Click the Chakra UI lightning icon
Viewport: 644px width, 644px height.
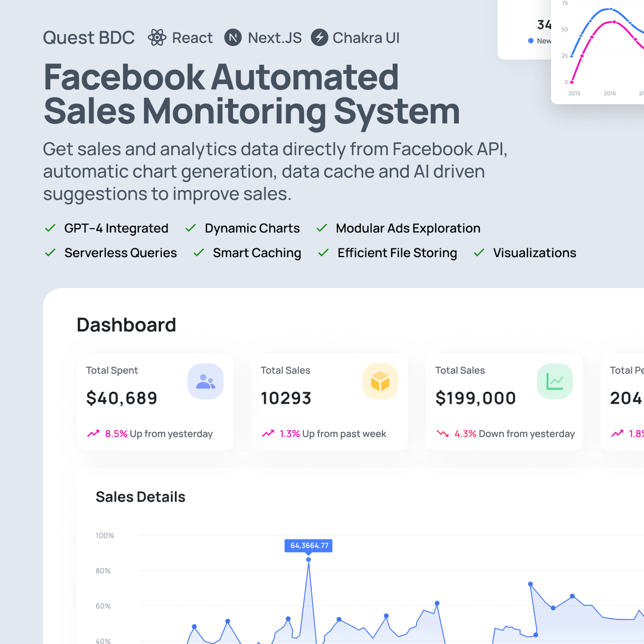tap(319, 38)
